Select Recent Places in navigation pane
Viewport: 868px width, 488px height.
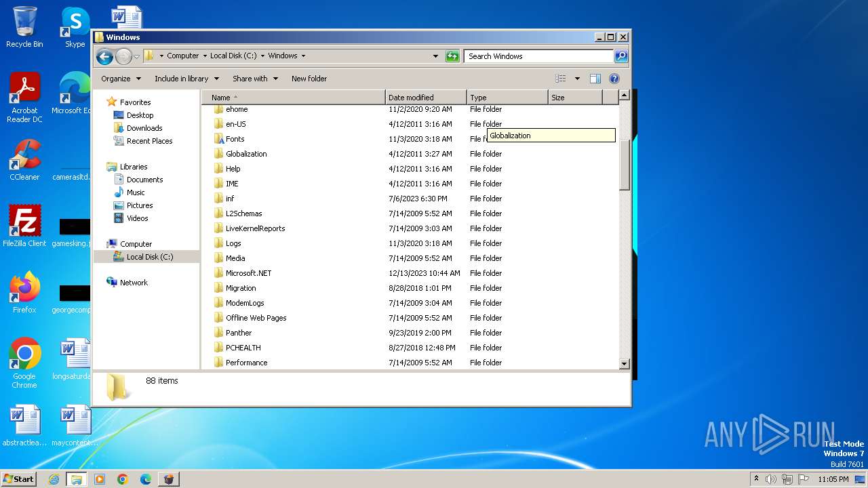point(149,141)
